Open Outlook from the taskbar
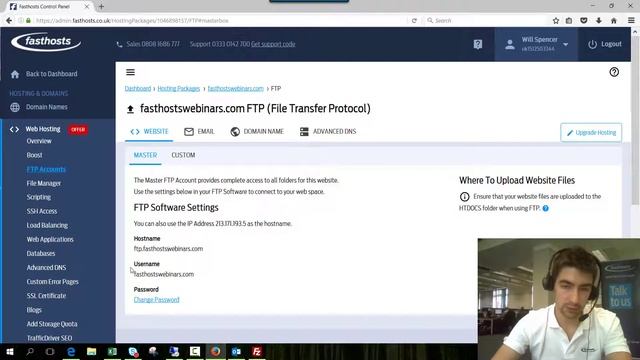Viewport: 640px width, 360px height. point(236,351)
